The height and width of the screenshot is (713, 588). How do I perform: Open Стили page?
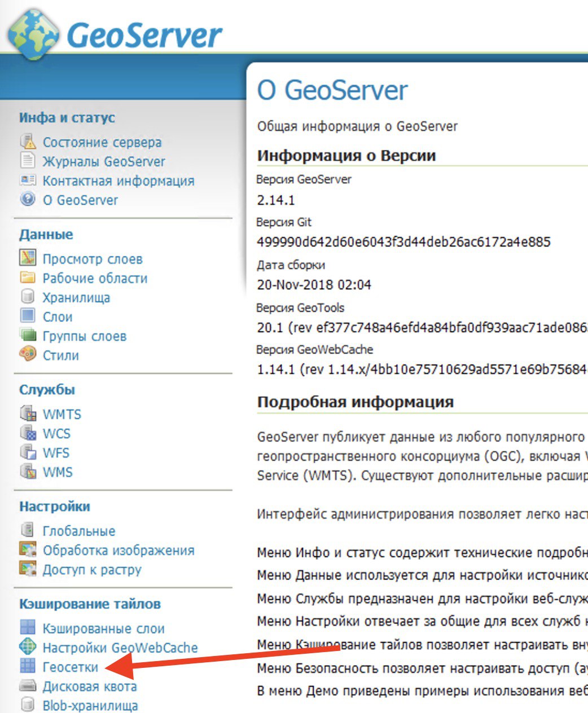[x=61, y=355]
